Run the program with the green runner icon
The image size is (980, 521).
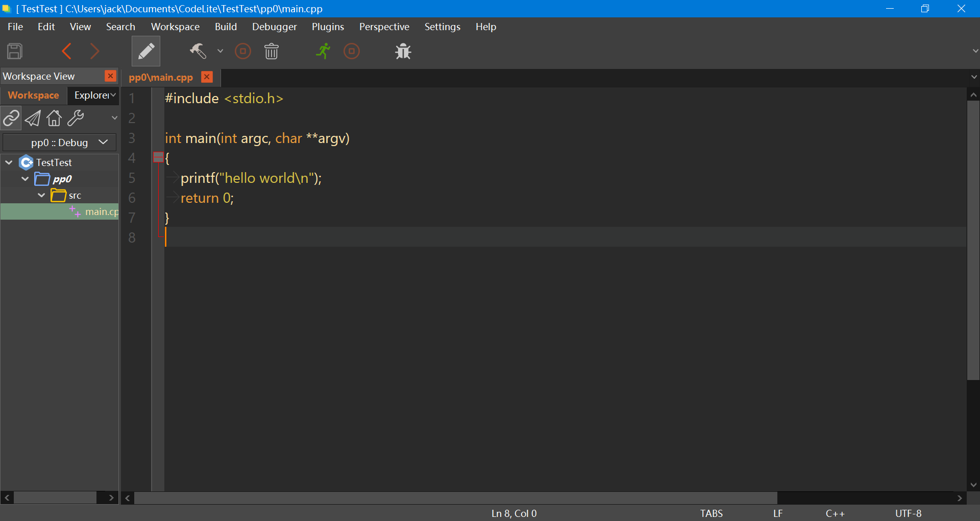point(323,51)
